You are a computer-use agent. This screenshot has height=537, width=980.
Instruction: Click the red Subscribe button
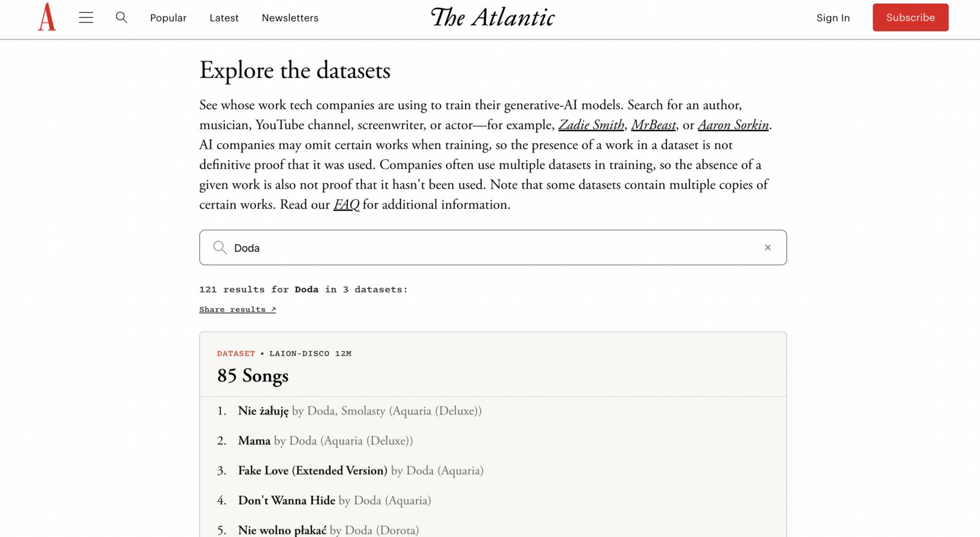pos(910,17)
